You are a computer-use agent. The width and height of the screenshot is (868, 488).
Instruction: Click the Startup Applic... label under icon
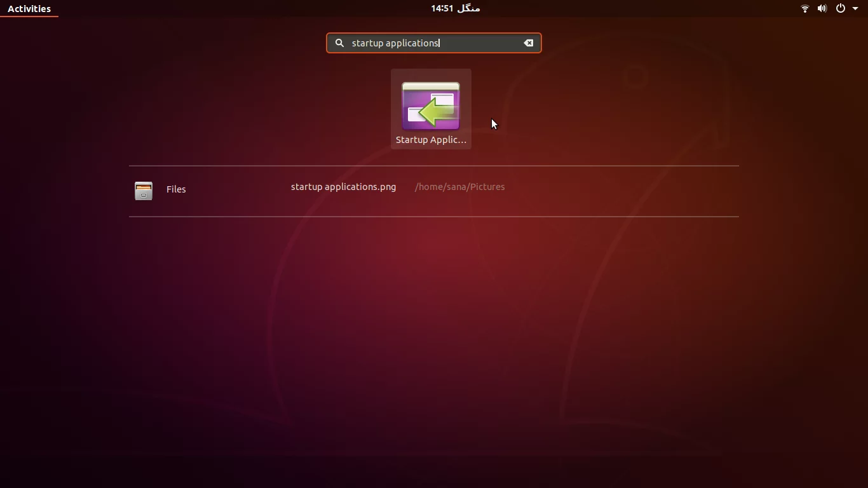click(431, 140)
